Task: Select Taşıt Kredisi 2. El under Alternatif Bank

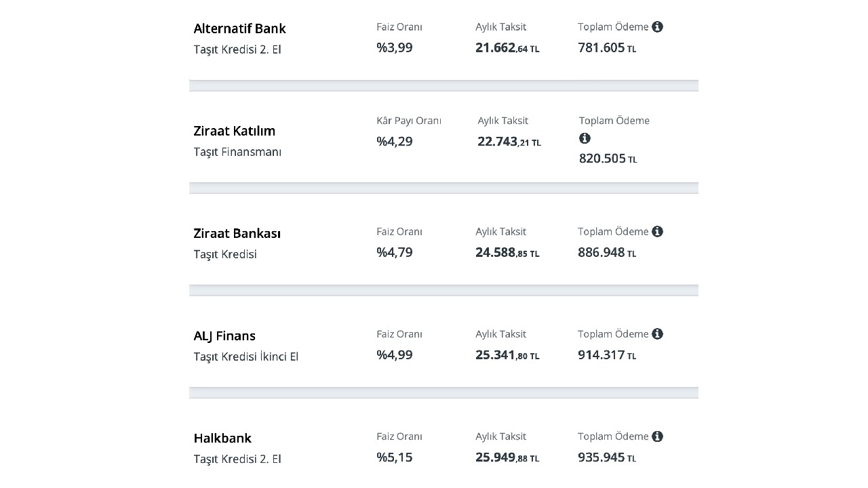Action: point(237,49)
